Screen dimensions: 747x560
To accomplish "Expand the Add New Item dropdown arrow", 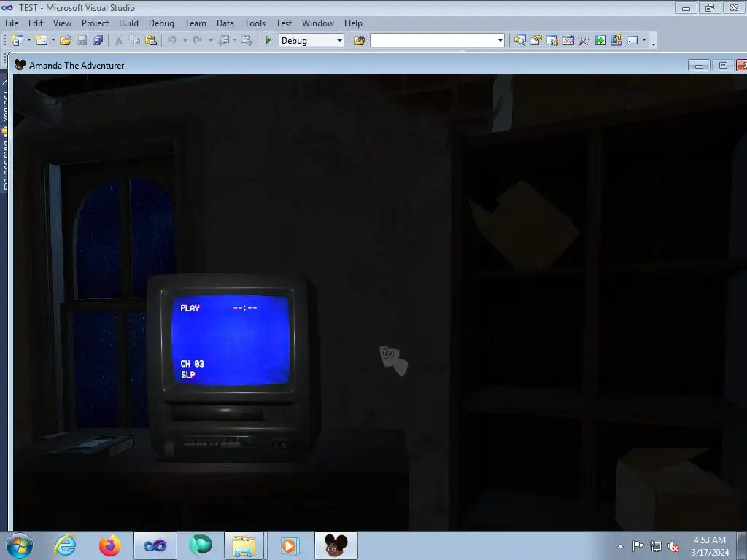I will (53, 41).
